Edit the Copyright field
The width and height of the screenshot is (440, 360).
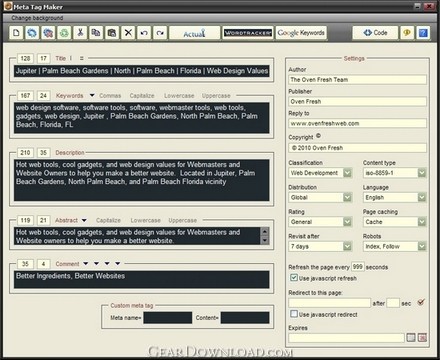357,148
